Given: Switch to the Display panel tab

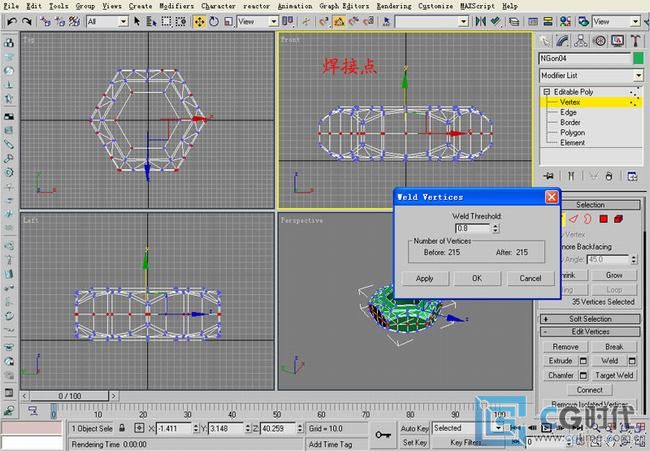Looking at the screenshot, I should click(x=618, y=41).
